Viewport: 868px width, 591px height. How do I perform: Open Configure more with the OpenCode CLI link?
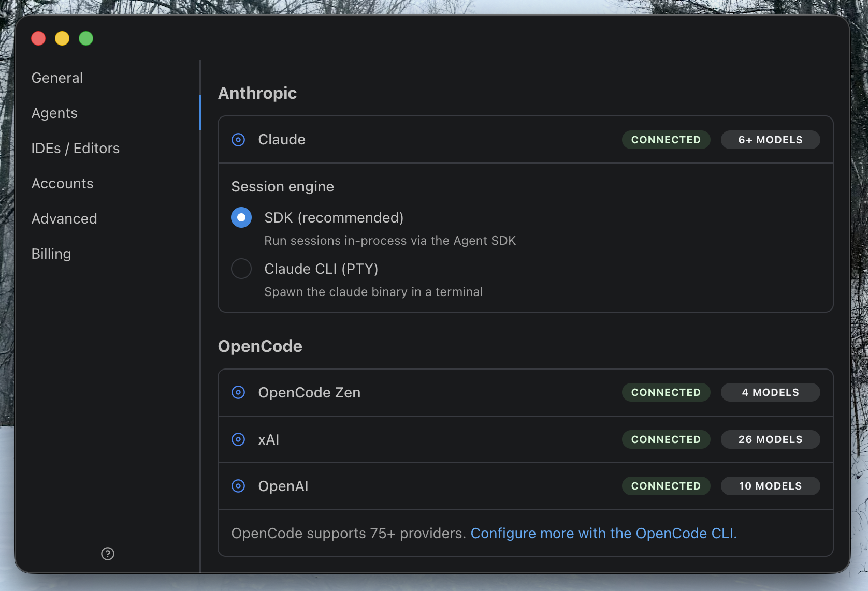603,533
